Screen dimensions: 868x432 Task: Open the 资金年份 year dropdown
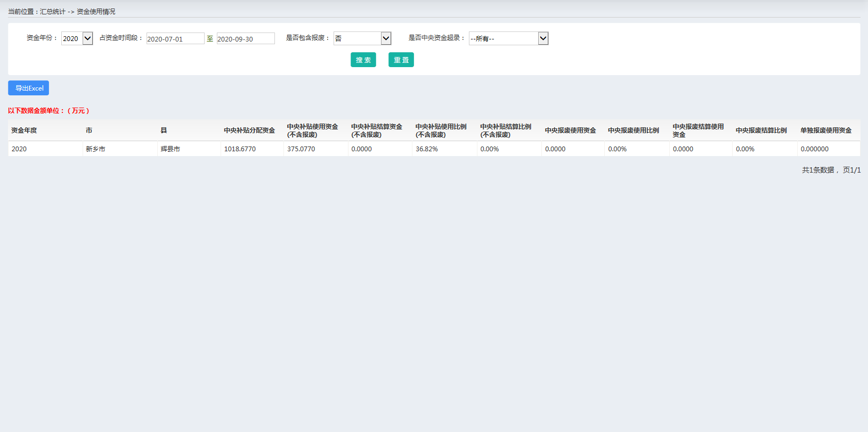pos(77,38)
